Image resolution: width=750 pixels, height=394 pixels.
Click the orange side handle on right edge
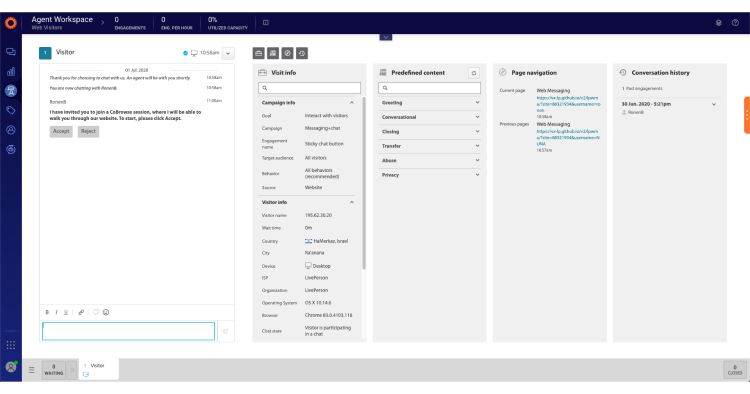747,115
